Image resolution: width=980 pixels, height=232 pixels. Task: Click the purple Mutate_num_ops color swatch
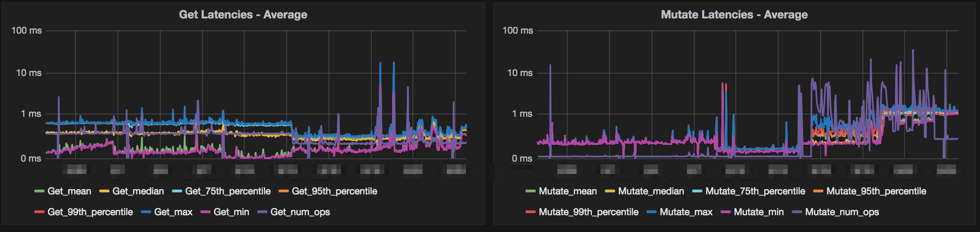(797, 212)
